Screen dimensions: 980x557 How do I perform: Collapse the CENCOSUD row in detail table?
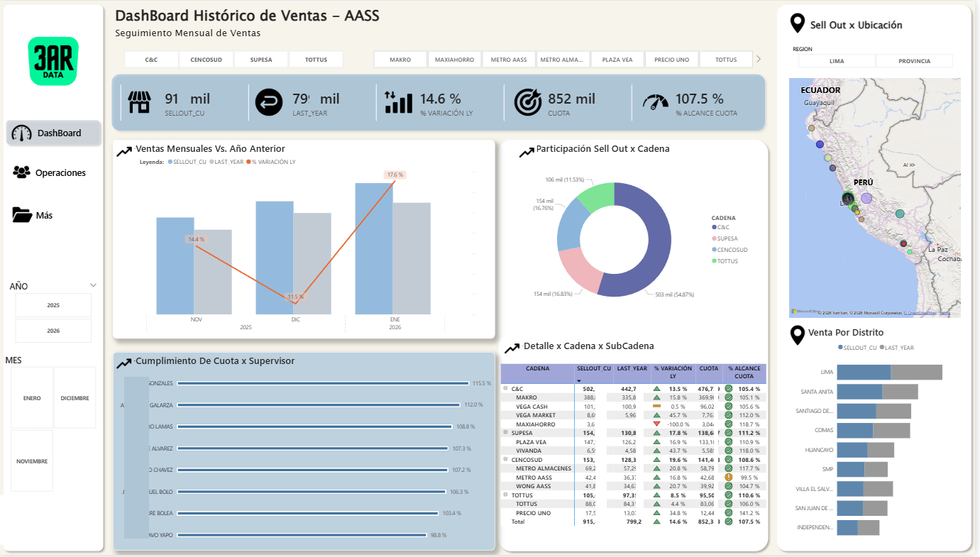505,460
